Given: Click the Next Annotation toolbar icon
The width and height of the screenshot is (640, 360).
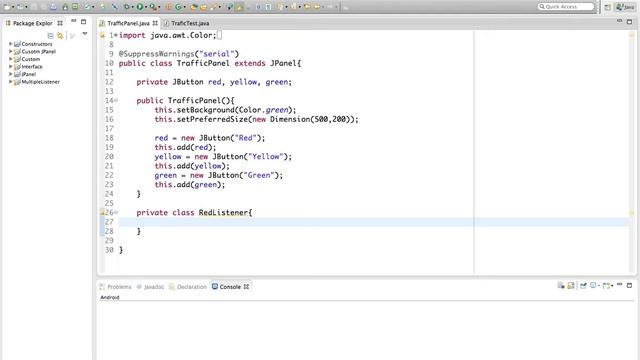Looking at the screenshot, I should click(280, 7).
